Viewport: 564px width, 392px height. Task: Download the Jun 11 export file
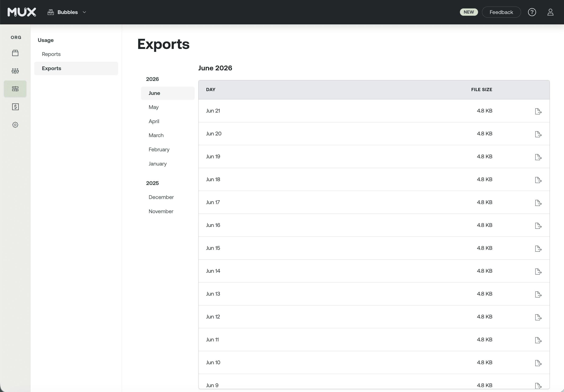(x=538, y=340)
